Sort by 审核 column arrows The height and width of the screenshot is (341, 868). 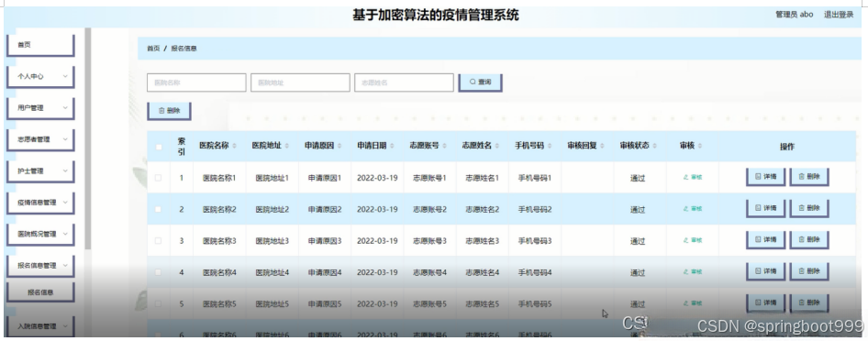[700, 146]
